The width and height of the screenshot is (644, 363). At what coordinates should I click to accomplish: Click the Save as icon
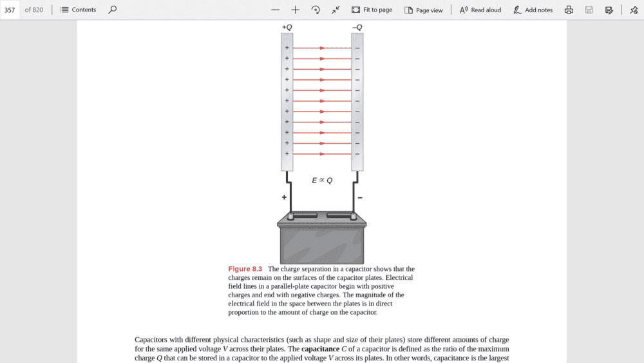click(x=609, y=10)
